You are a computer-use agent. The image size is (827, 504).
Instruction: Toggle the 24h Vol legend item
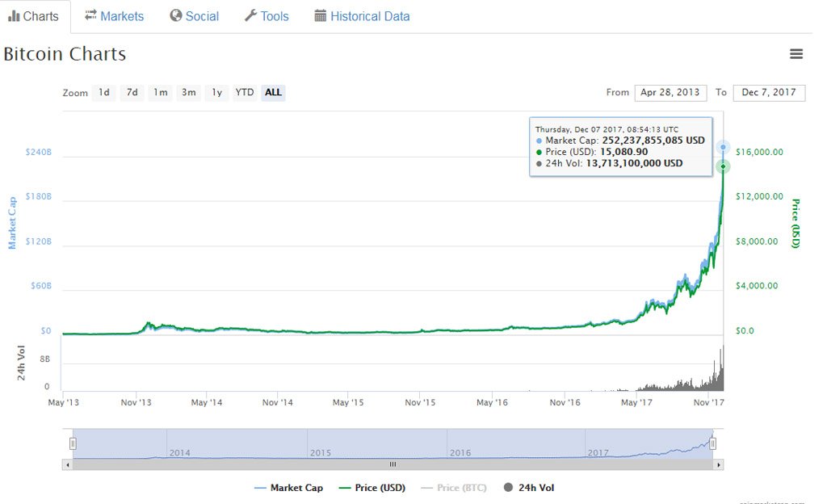(529, 488)
